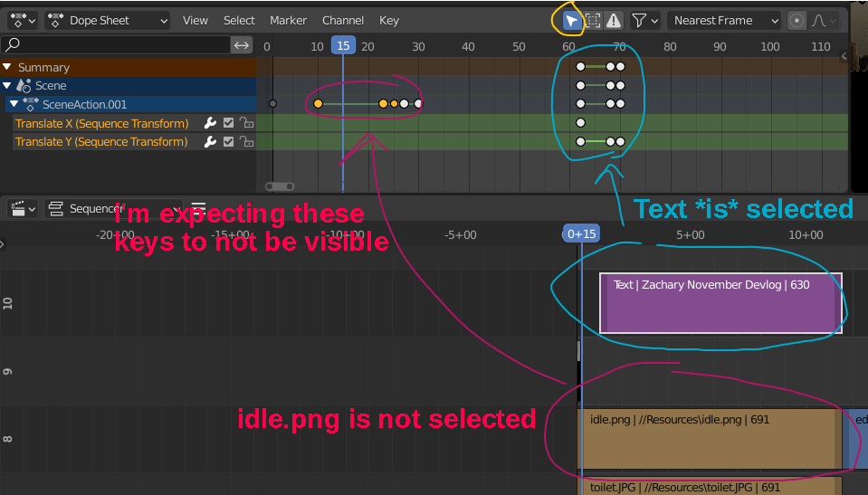868x495 pixels.
Task: Select Translate X (Sequence Transform) channel
Action: tap(102, 123)
